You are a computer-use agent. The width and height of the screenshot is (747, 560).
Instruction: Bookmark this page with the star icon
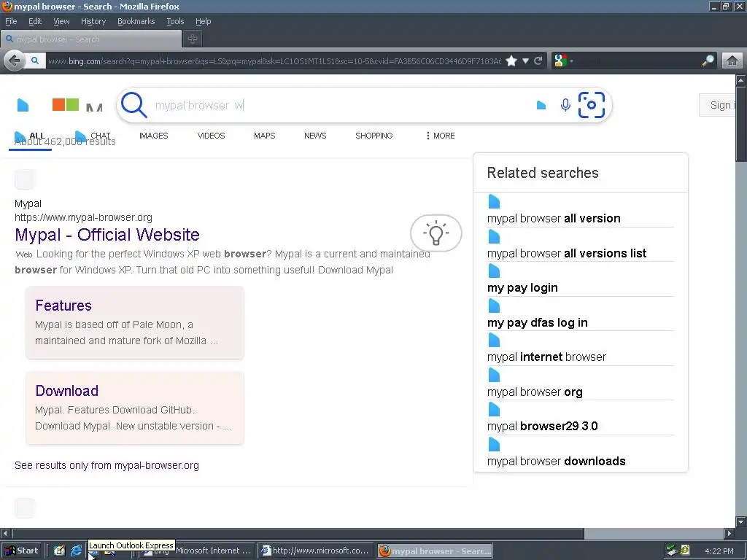coord(511,61)
